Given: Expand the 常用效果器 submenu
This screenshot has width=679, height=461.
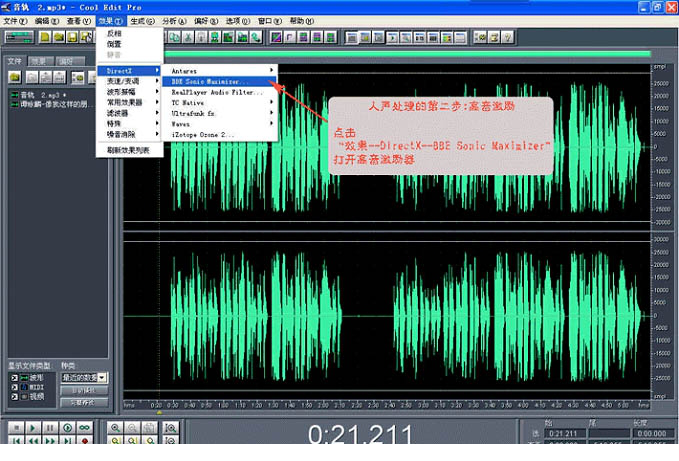Looking at the screenshot, I should 129,102.
